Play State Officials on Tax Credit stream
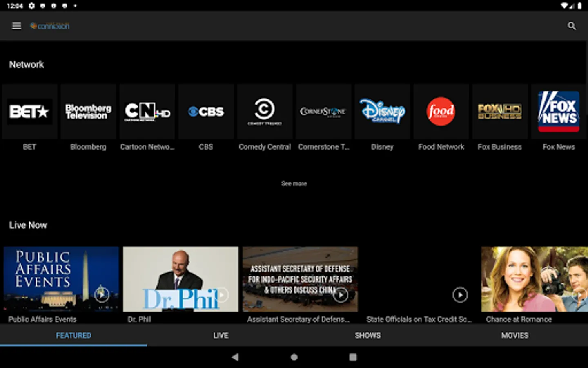The height and width of the screenshot is (368, 588). click(460, 294)
